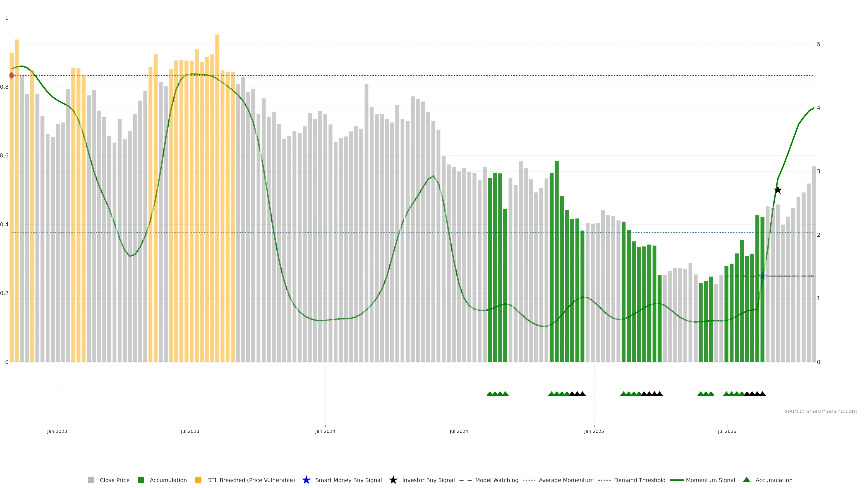Screen dimensions: 868x488
Task: Click last black triangle marker after Jul 2025
Action: point(762,394)
